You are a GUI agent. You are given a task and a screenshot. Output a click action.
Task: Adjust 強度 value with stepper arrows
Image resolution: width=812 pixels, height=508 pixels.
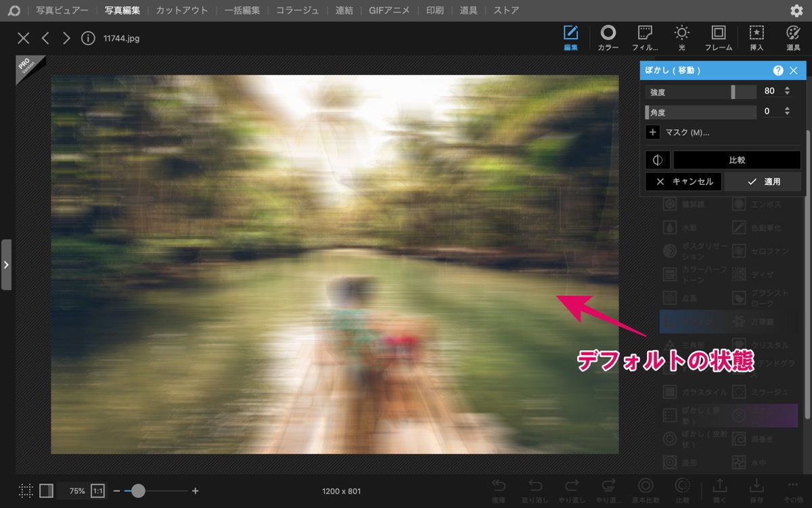pos(787,91)
